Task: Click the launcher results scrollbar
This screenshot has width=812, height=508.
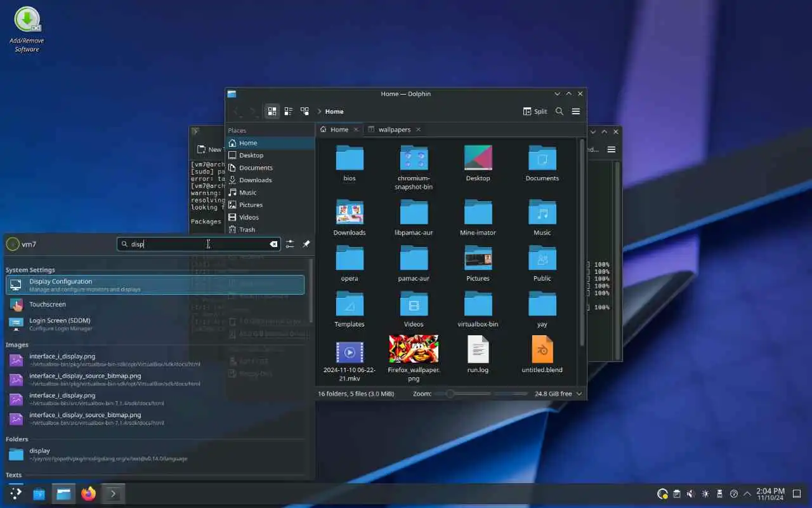Action: click(x=310, y=291)
